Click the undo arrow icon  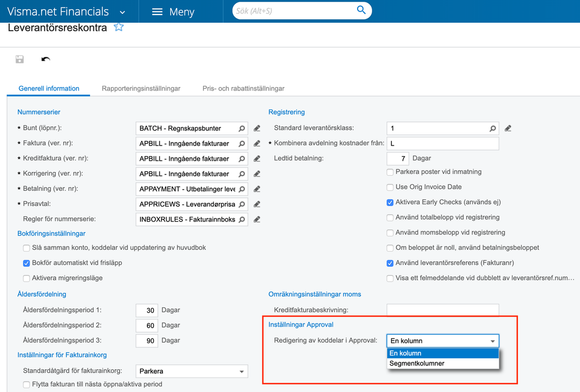[46, 59]
